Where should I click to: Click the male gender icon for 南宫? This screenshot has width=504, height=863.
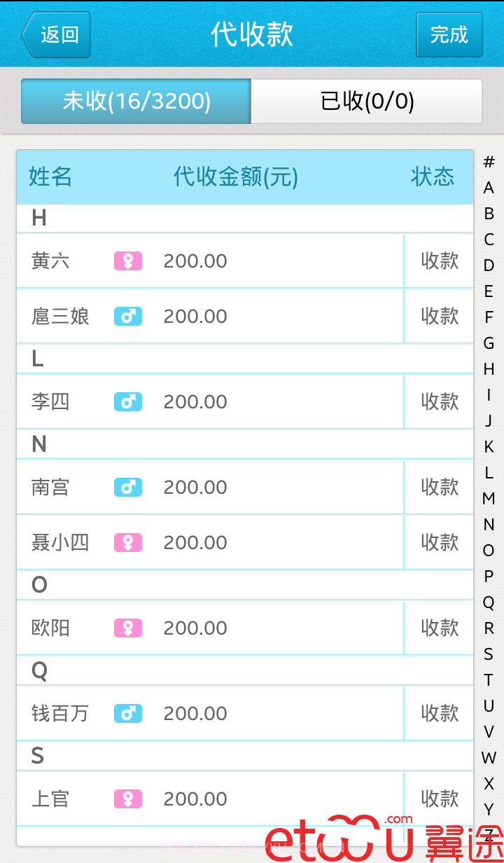tap(127, 487)
